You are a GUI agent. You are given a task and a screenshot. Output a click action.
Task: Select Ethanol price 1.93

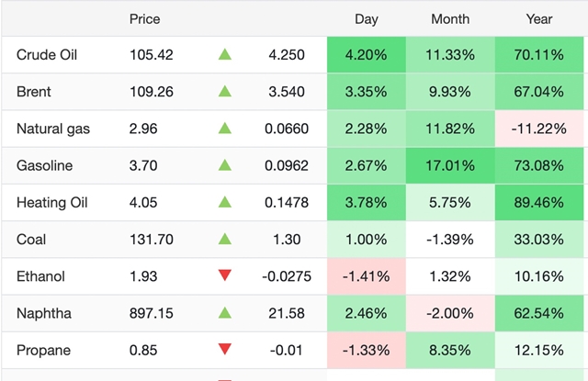tap(143, 276)
